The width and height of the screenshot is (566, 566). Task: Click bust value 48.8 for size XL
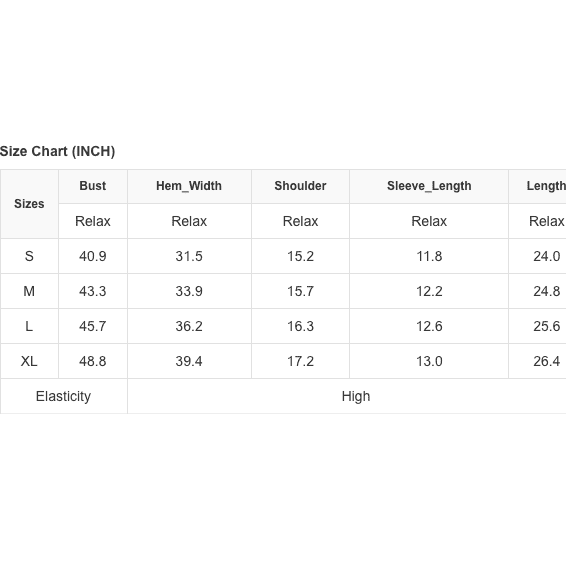93,361
